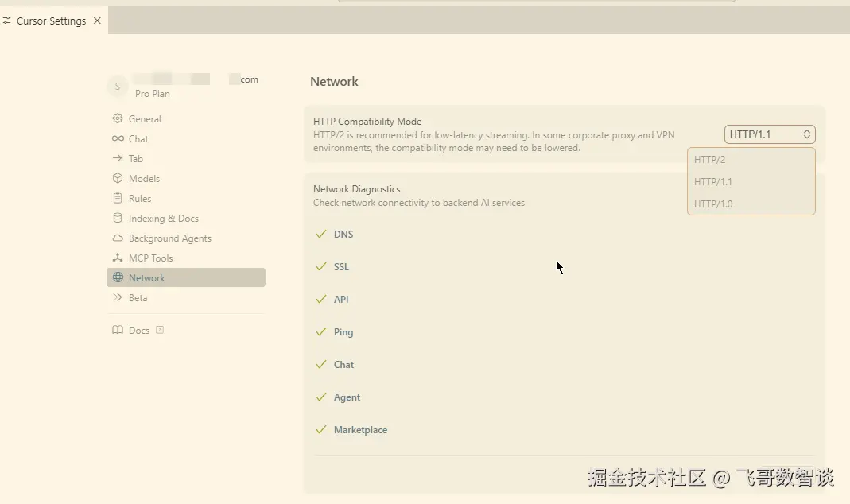
Task: Open the Models settings section
Action: [186, 178]
